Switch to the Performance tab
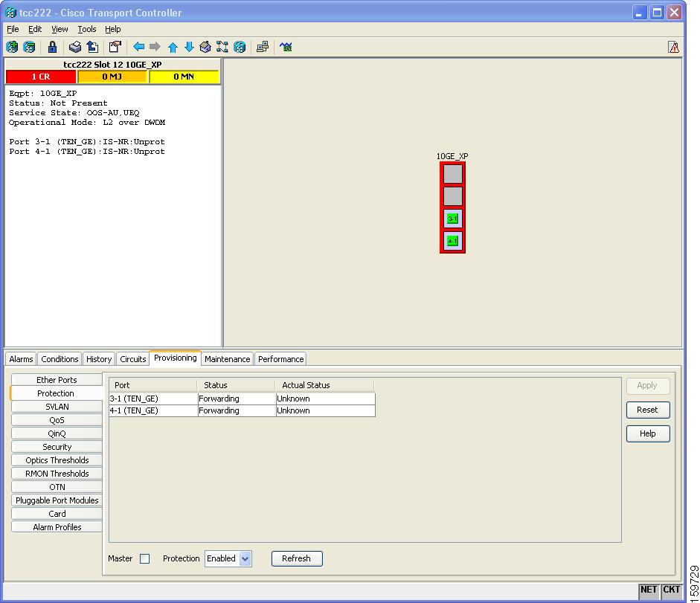700x603 pixels. [280, 359]
